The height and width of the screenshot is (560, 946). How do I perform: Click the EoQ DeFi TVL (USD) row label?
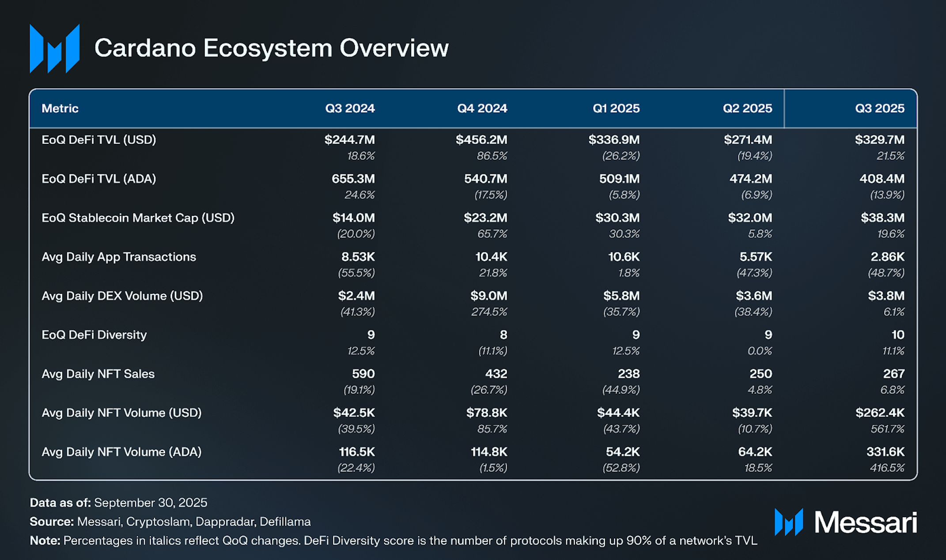tap(99, 140)
